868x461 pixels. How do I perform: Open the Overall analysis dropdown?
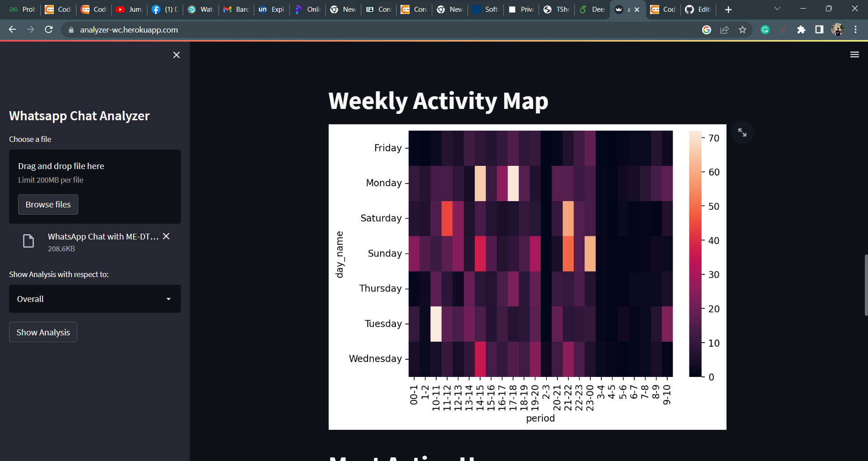point(94,299)
